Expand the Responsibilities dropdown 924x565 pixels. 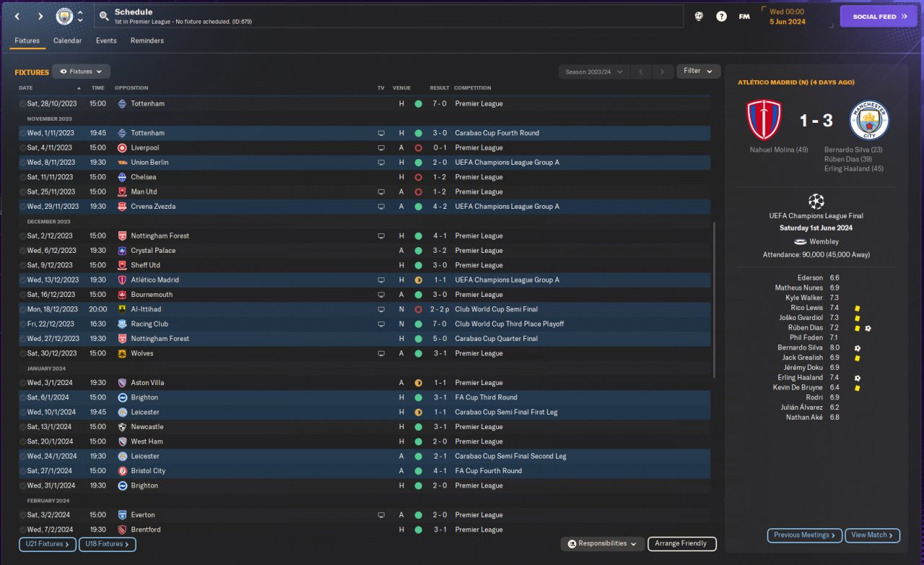point(602,543)
